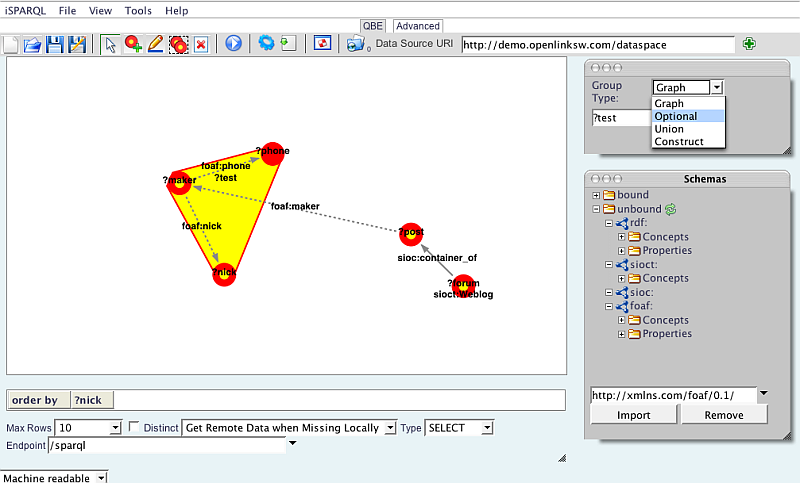Toggle the Distinct checkbox
Viewport: 800px width, 483px height.
pos(134,426)
